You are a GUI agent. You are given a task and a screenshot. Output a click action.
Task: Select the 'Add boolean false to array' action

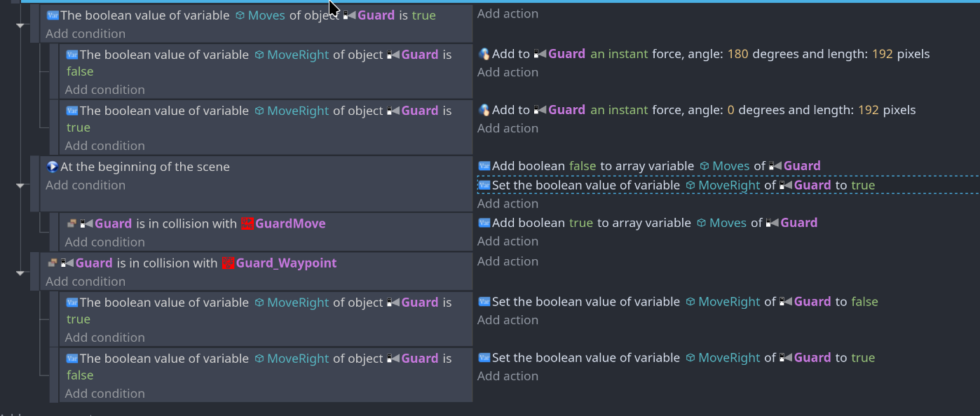[649, 166]
